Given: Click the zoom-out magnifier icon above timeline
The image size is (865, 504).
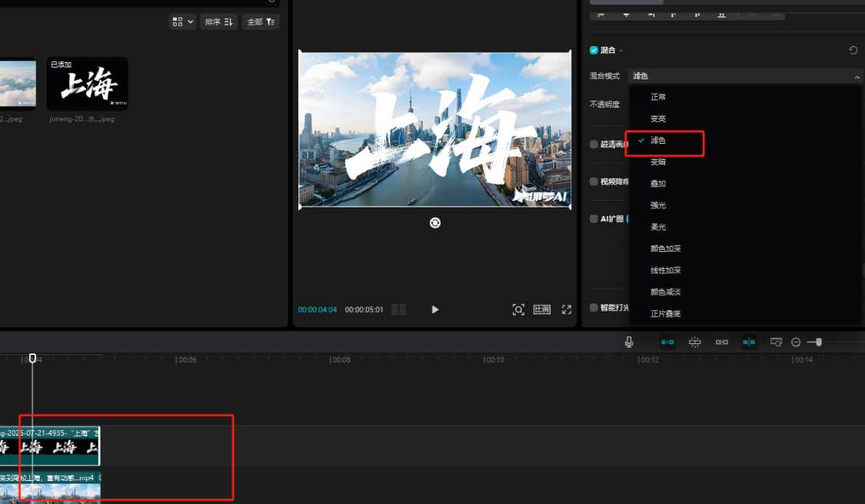Looking at the screenshot, I should click(x=795, y=342).
